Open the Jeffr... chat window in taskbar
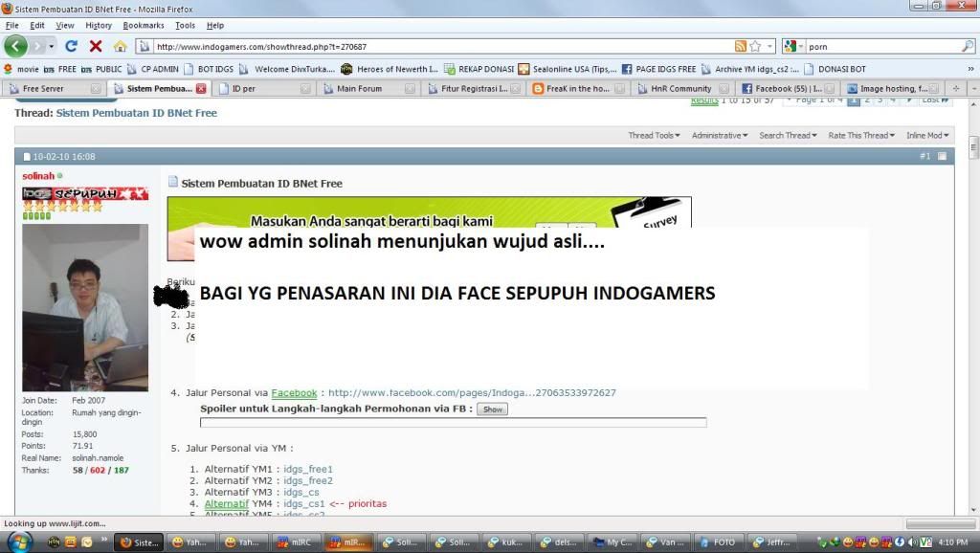980x553 pixels. 771,542
